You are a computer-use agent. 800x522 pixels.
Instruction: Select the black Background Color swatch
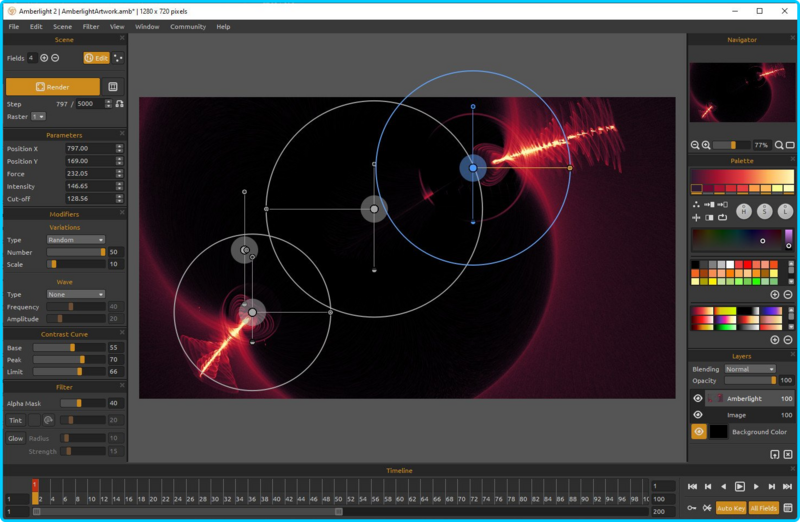[718, 432]
